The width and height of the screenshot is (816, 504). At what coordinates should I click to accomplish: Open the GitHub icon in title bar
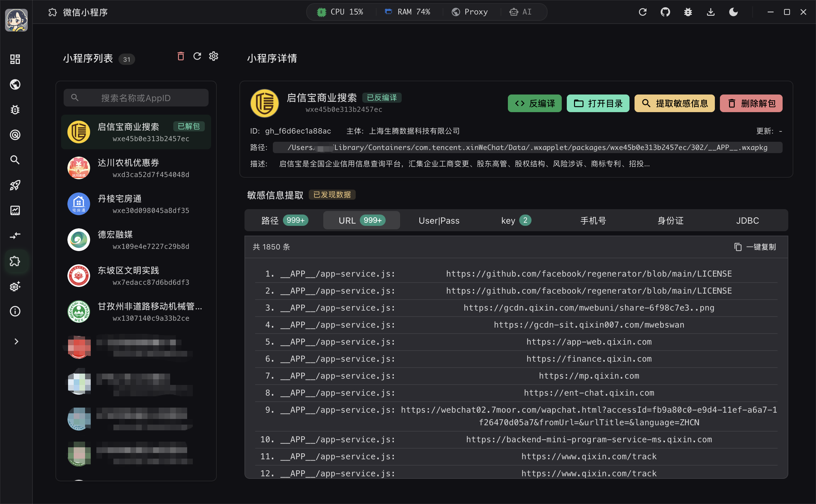point(665,12)
